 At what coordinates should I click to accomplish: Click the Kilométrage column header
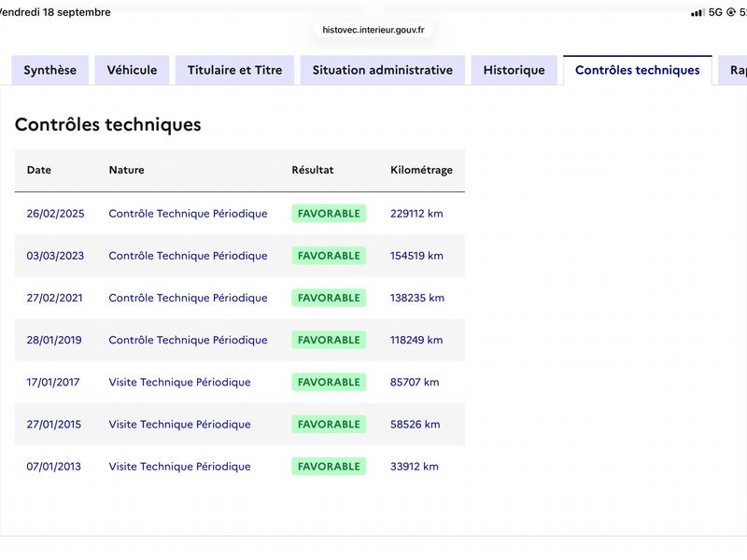(x=422, y=170)
